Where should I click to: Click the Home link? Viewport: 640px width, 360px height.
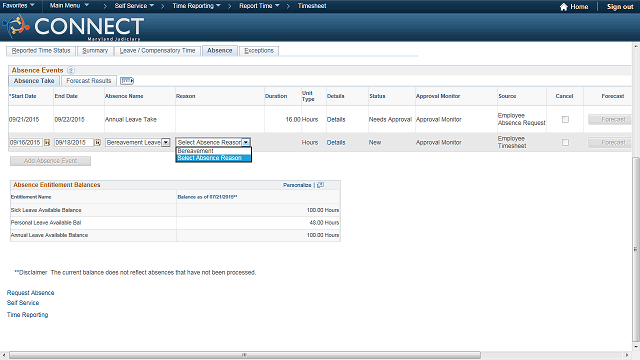pyautogui.click(x=579, y=7)
